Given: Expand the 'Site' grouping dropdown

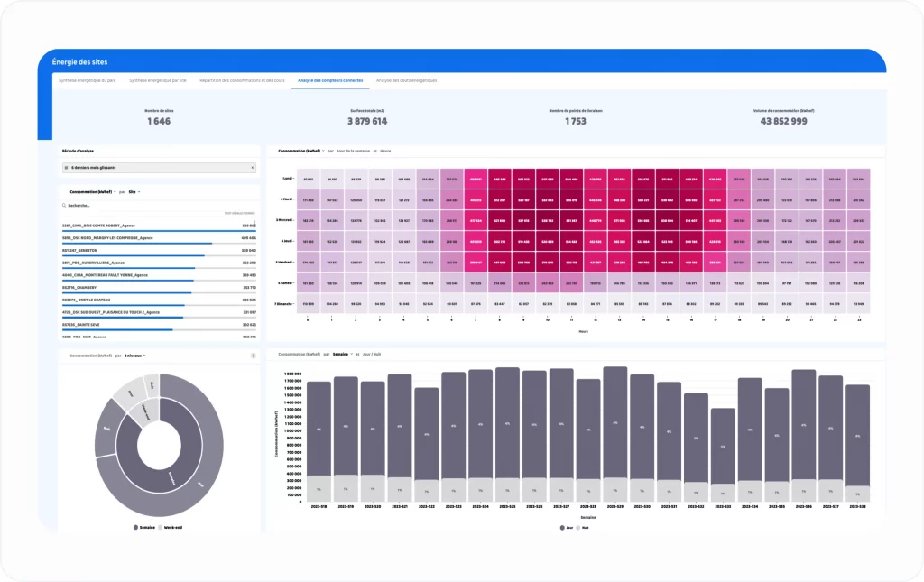Looking at the screenshot, I should [134, 192].
